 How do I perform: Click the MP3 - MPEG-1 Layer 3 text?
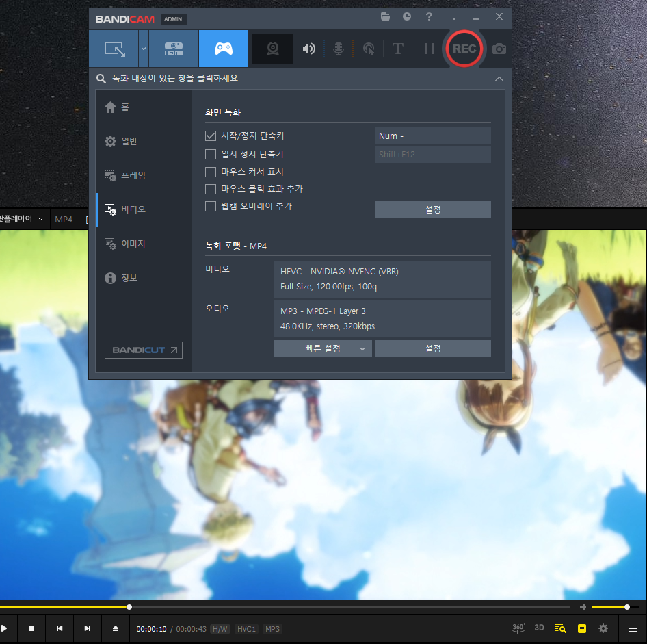click(323, 311)
